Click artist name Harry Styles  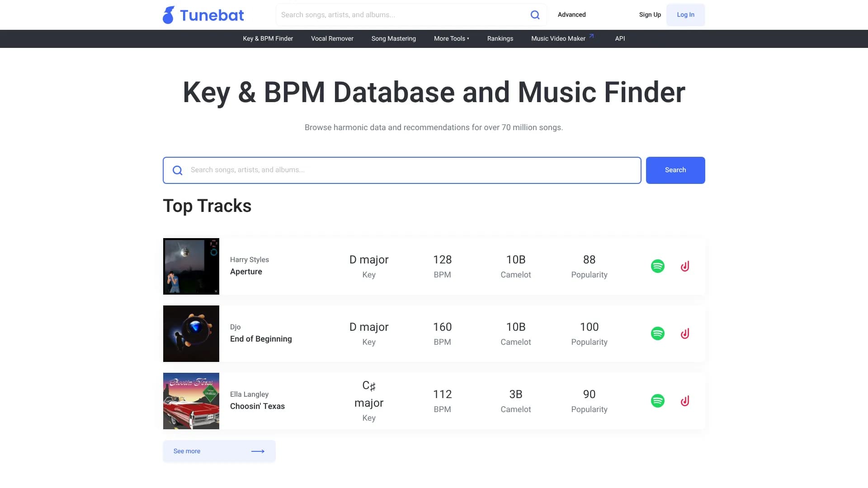(250, 260)
